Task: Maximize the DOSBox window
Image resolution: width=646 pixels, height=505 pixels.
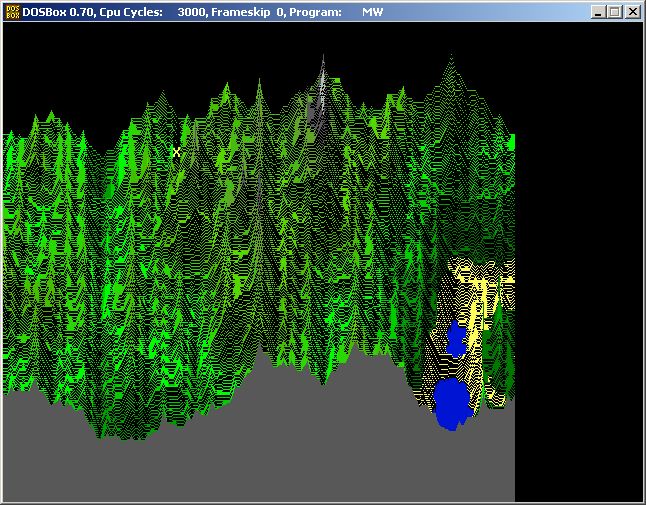Action: [614, 12]
